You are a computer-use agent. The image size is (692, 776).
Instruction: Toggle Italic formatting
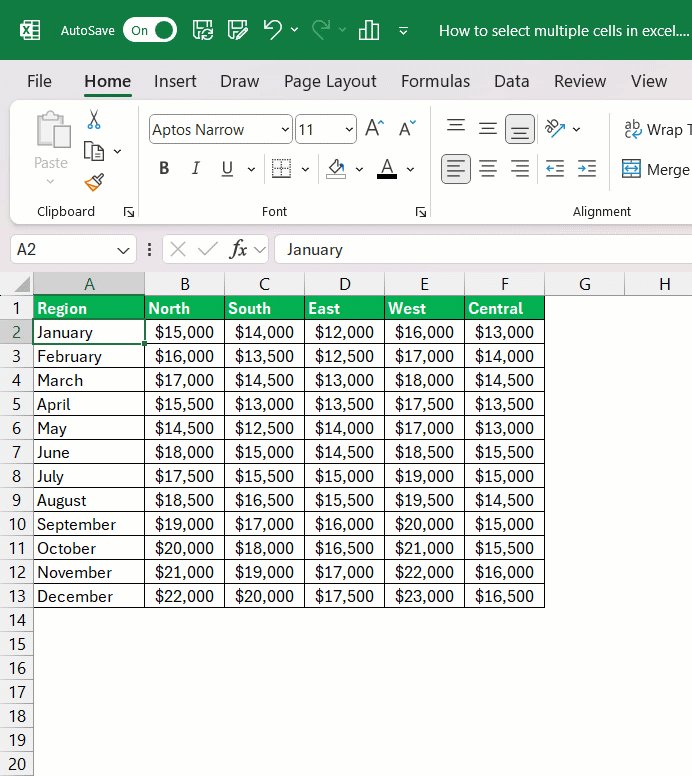196,169
